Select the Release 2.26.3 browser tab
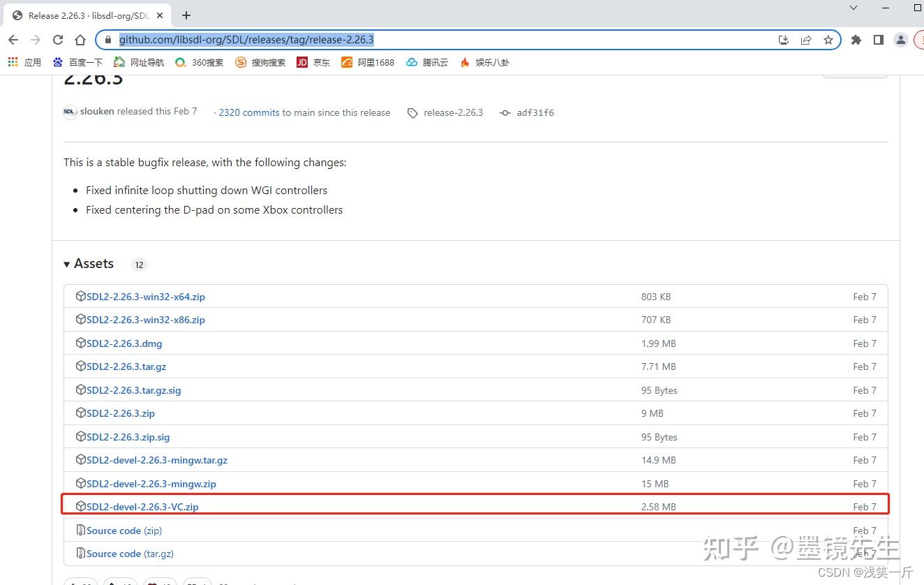The image size is (924, 585). click(x=84, y=15)
